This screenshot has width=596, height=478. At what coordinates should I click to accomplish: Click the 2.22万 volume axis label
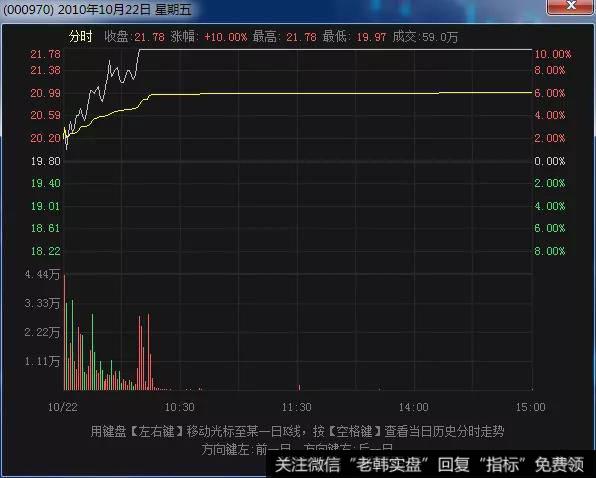pyautogui.click(x=42, y=332)
